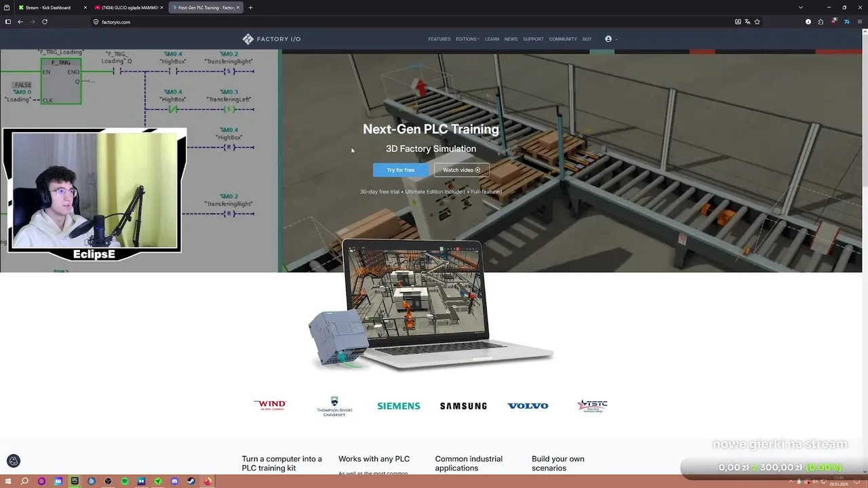Expand the list all tabs chevron
This screenshot has height=488, width=868.
point(800,7)
